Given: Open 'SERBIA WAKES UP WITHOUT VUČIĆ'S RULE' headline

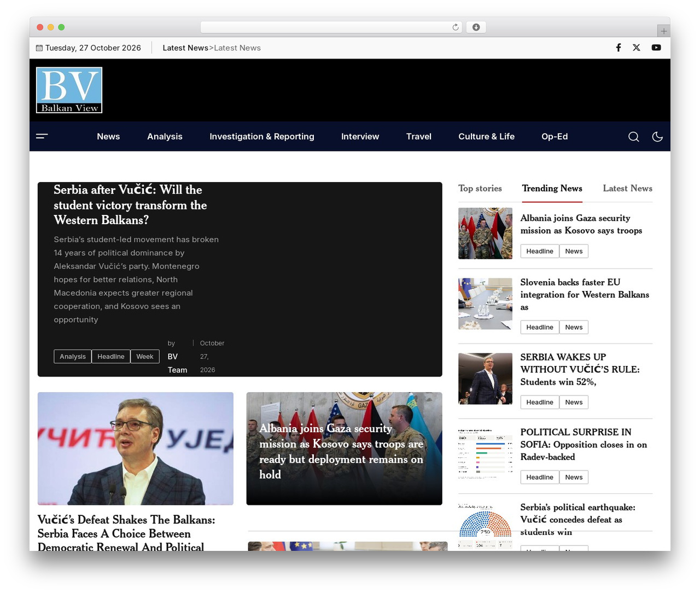Looking at the screenshot, I should [x=580, y=369].
